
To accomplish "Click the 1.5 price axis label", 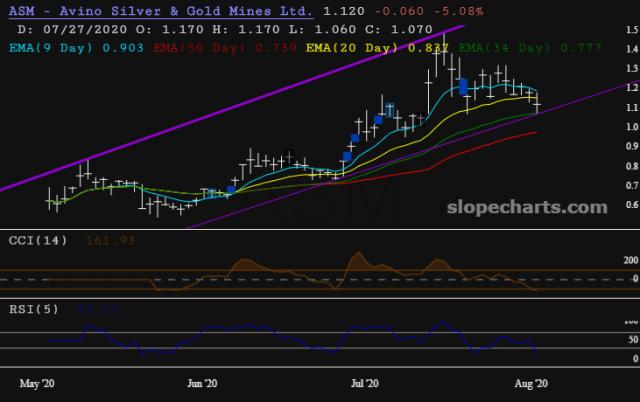I will pyautogui.click(x=604, y=32).
